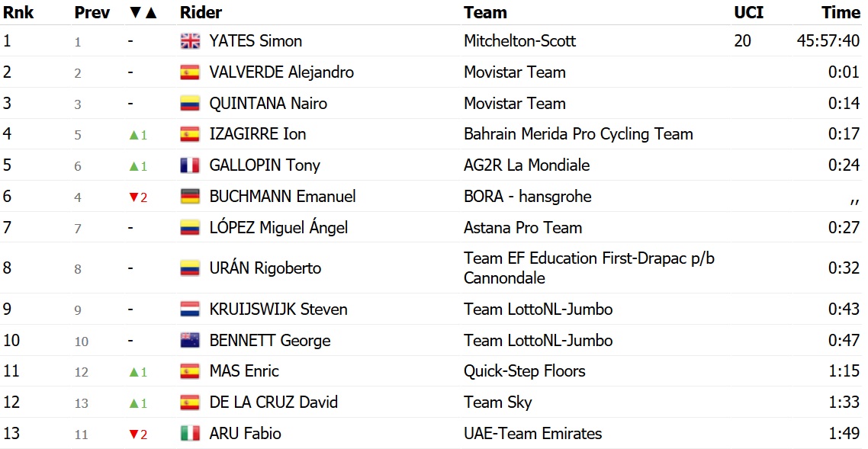Click the Italian flag next to Aru

[x=190, y=434]
